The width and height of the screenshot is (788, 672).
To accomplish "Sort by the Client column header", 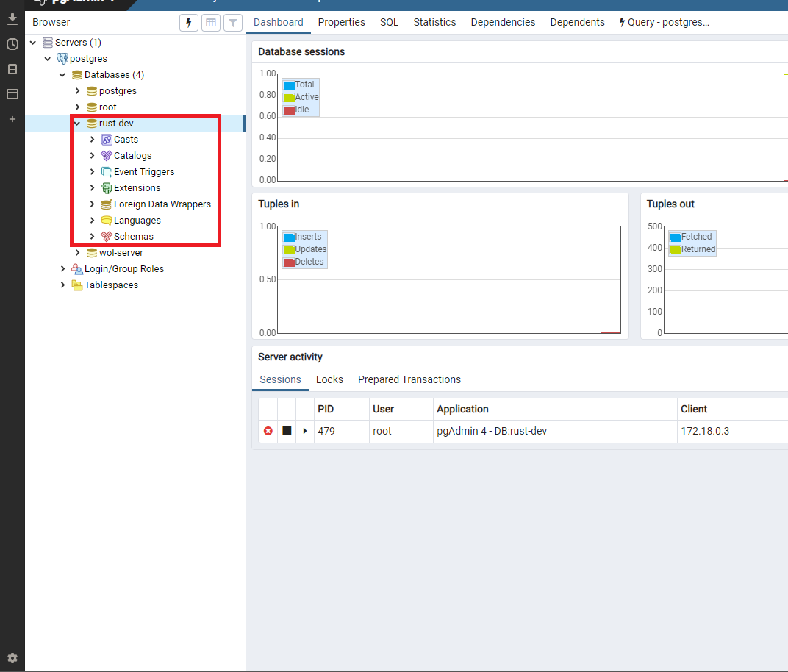I will tap(732, 409).
